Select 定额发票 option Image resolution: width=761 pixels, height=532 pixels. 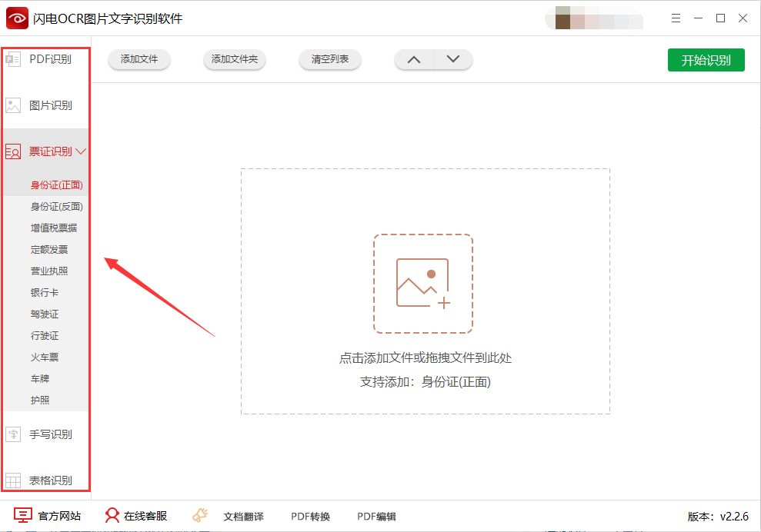(49, 249)
